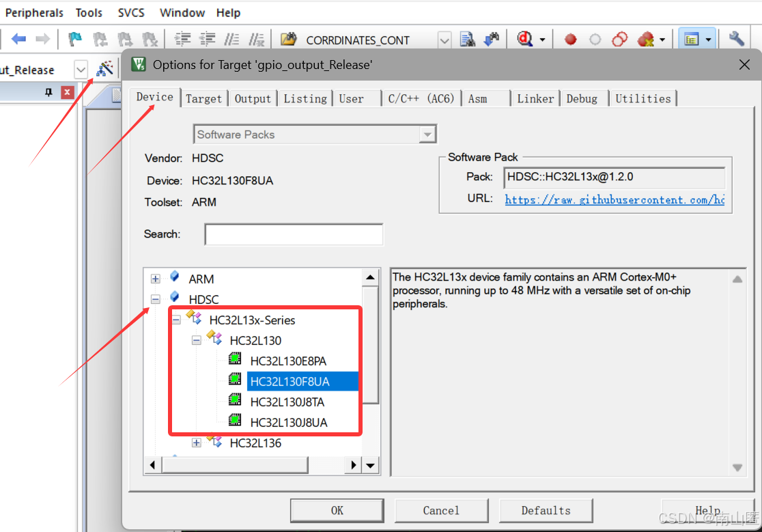Open the Software Packs dropdown
This screenshot has width=762, height=532.
point(427,135)
